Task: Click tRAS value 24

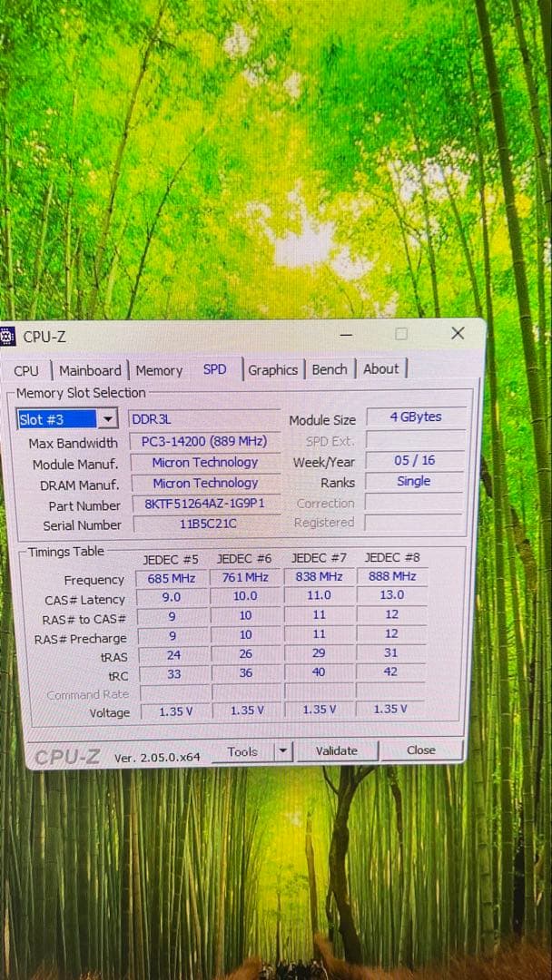Action: 173,655
